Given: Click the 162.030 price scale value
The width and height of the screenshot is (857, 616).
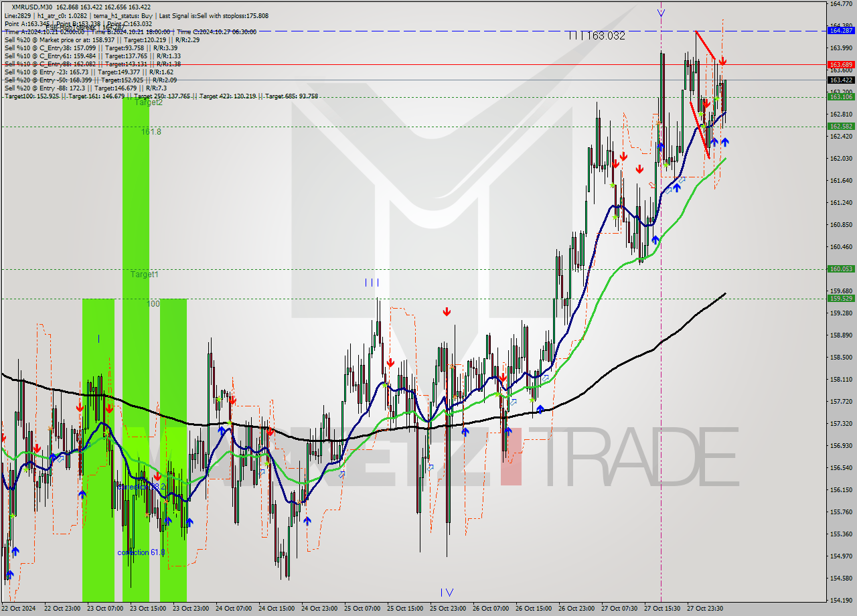Looking at the screenshot, I should pos(841,158).
